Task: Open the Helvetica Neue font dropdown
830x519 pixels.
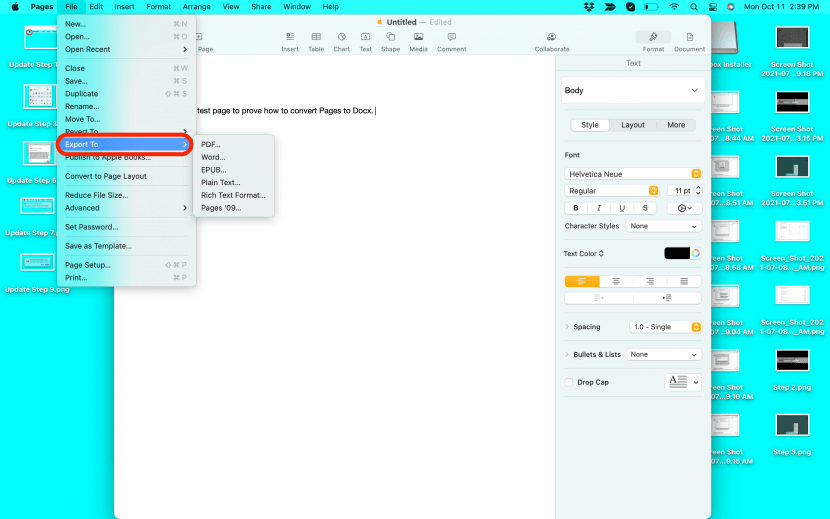Action: tap(633, 174)
